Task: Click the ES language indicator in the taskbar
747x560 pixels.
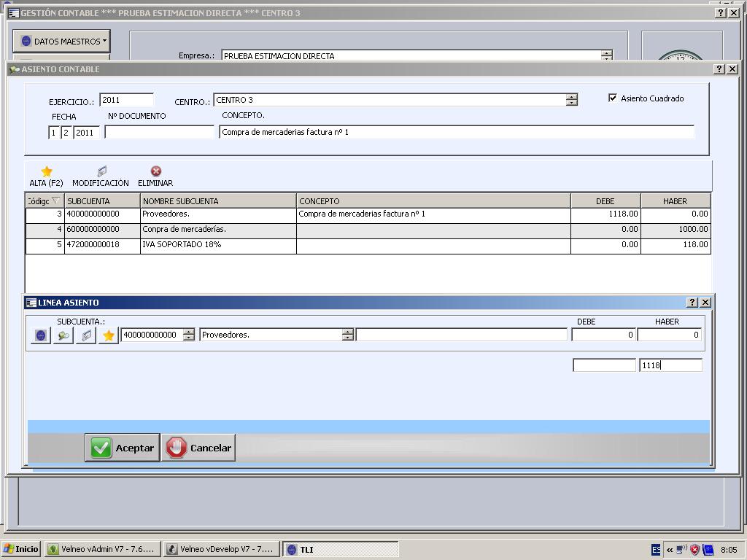Action: (656, 550)
